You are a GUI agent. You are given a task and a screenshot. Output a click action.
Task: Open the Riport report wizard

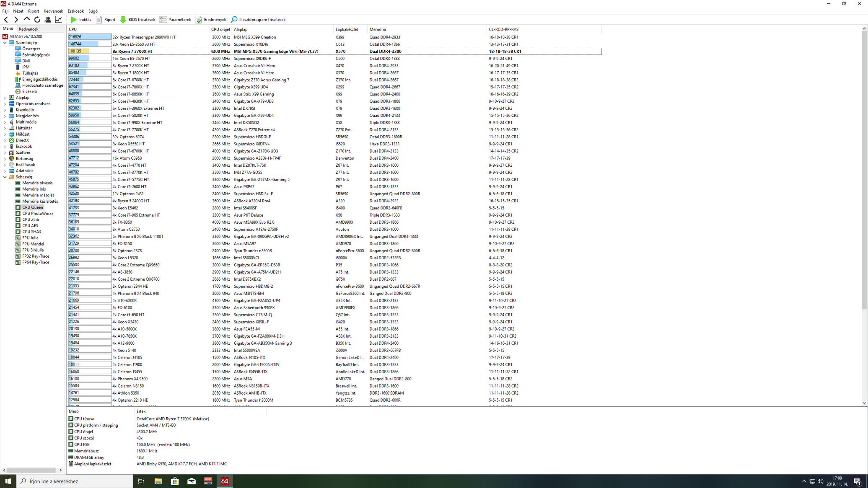(106, 20)
